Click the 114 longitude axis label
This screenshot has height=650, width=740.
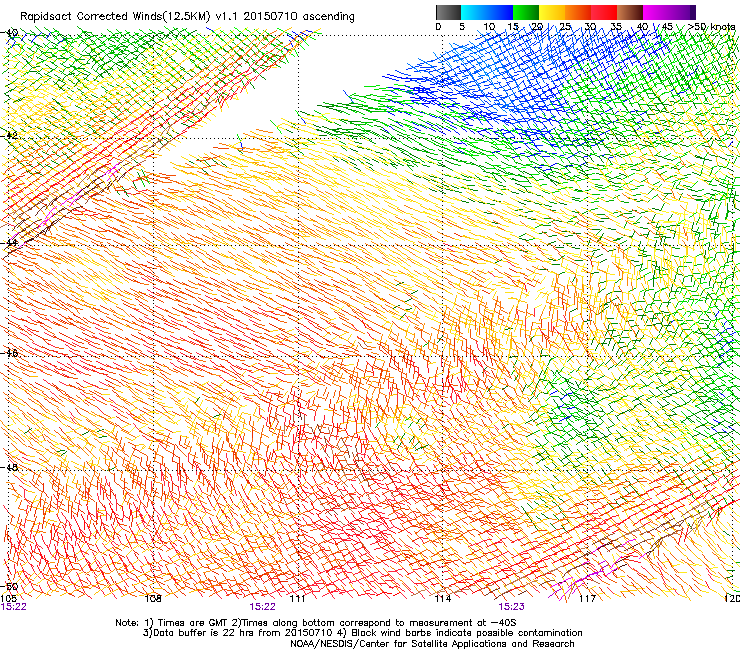tap(442, 598)
